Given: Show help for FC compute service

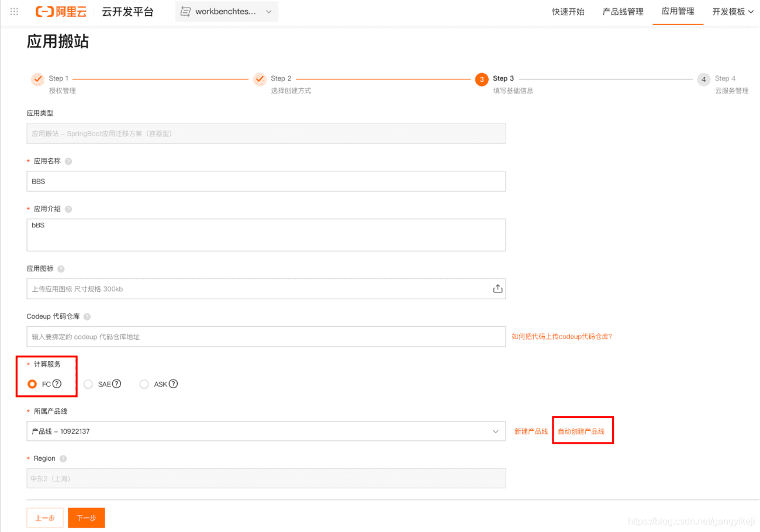Looking at the screenshot, I should (x=57, y=384).
